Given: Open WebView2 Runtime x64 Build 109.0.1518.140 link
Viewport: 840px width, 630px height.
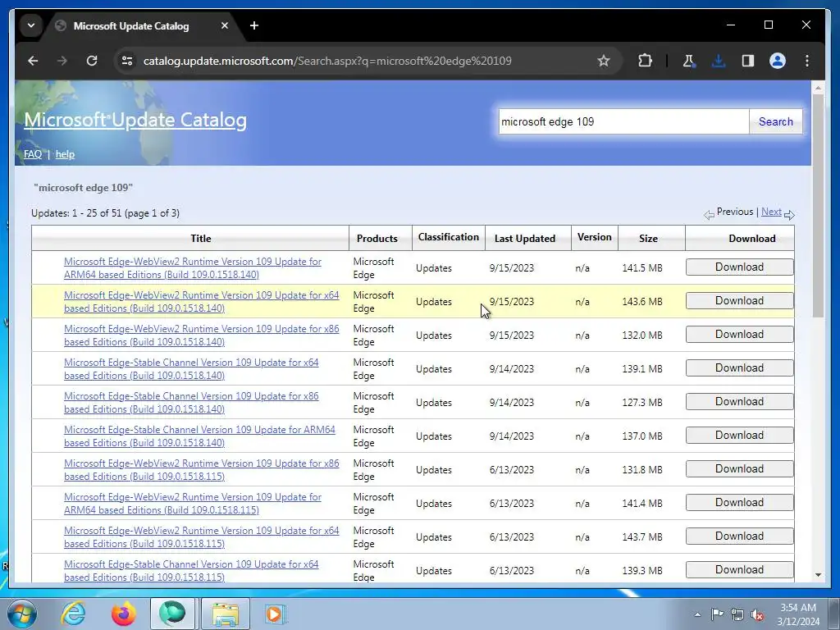Looking at the screenshot, I should tap(202, 302).
